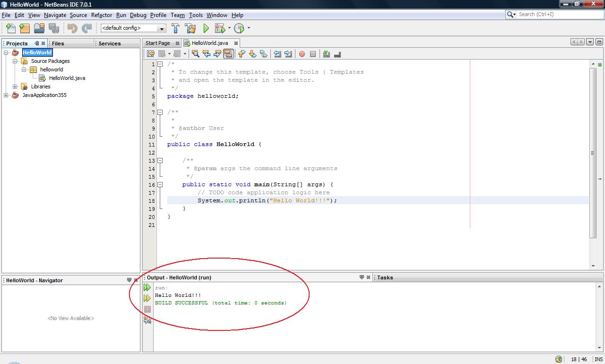Open the Refactor menu
The width and height of the screenshot is (605, 364).
[102, 15]
